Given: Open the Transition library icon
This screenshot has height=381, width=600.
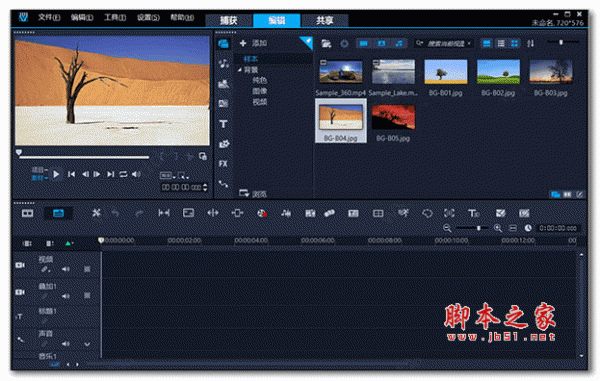Looking at the screenshot, I should pyautogui.click(x=223, y=104).
